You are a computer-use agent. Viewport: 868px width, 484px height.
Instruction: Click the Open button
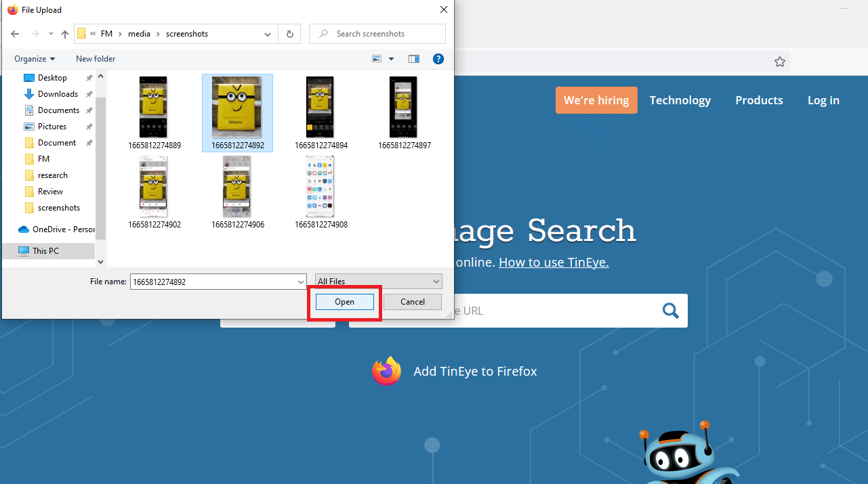pos(344,302)
